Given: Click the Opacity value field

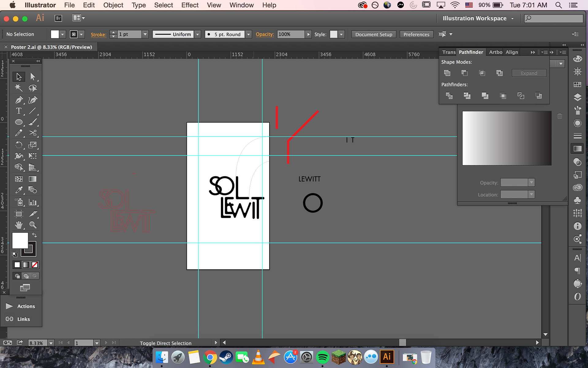Looking at the screenshot, I should pyautogui.click(x=291, y=34).
